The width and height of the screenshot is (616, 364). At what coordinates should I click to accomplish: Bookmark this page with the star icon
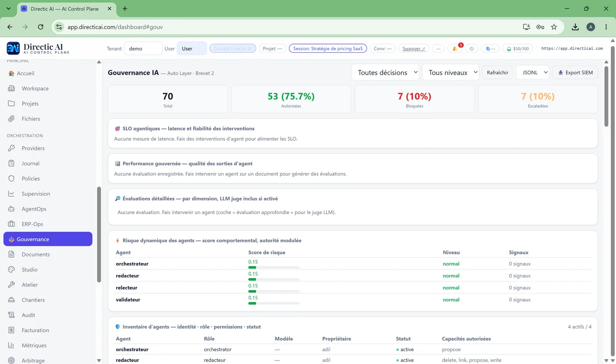[x=554, y=27]
